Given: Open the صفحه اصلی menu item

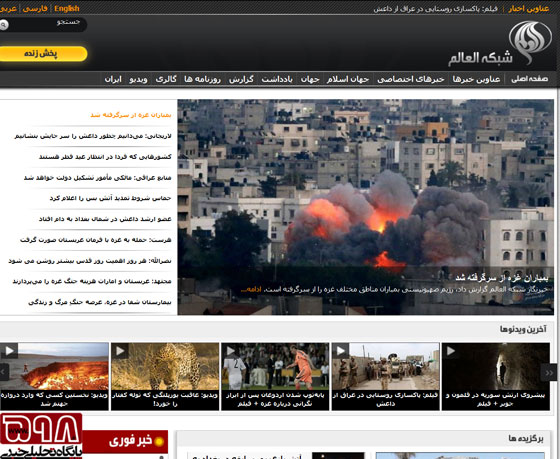Looking at the screenshot, I should point(529,79).
